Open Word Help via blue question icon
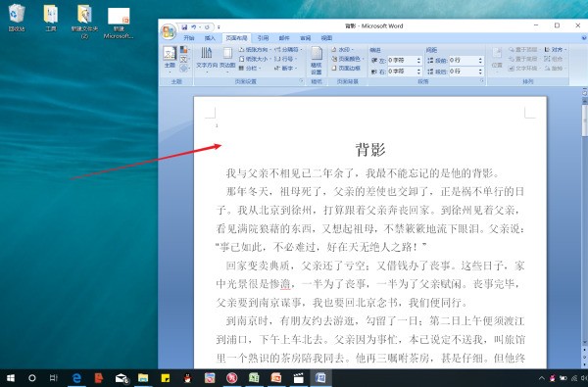 584,38
